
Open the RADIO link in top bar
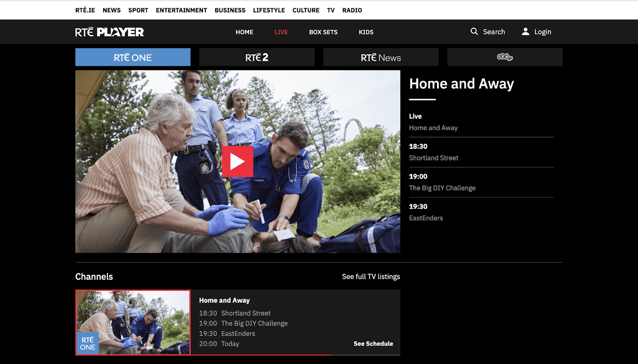coord(352,10)
